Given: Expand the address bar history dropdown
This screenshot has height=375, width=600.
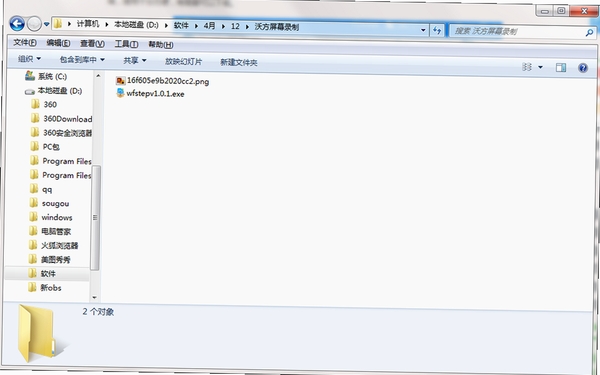Looking at the screenshot, I should (423, 30).
